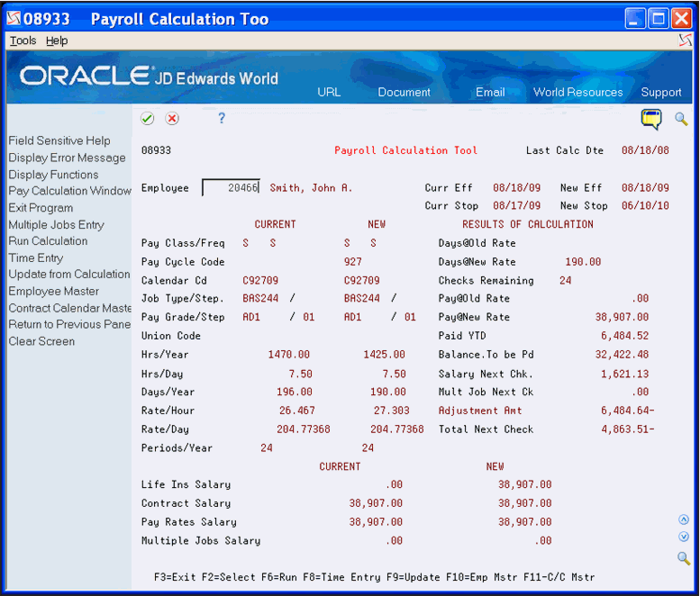Click the new Life Ins Salary value

524,484
